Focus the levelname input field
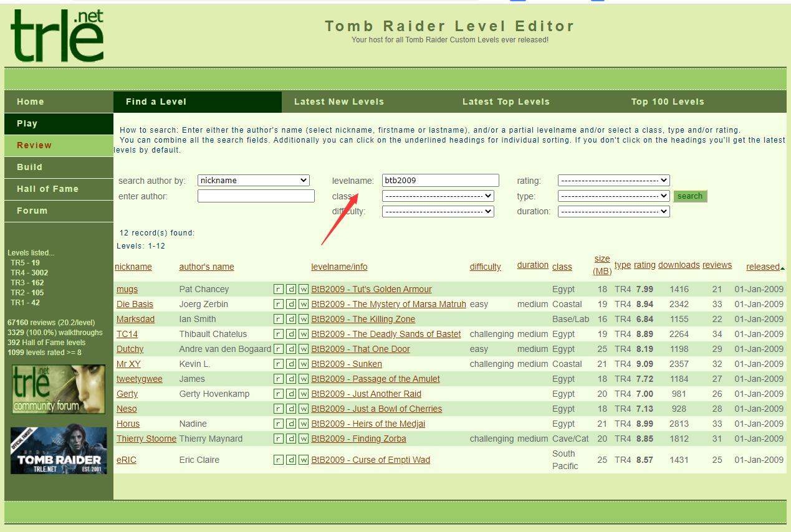The width and height of the screenshot is (791, 532). (x=441, y=180)
